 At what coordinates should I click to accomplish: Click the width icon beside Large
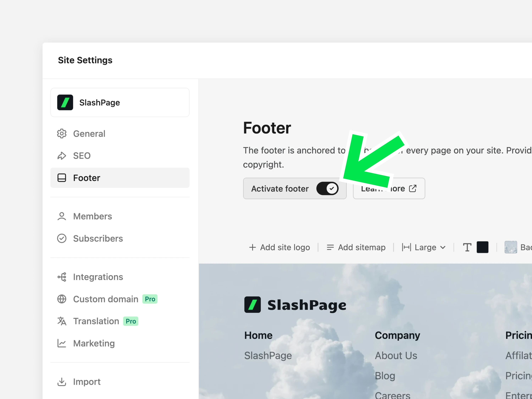pos(406,247)
